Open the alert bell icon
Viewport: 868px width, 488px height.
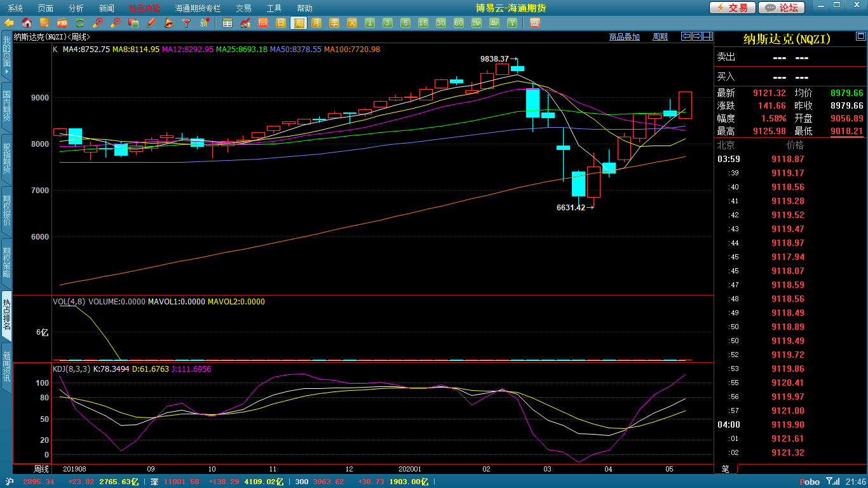[169, 23]
